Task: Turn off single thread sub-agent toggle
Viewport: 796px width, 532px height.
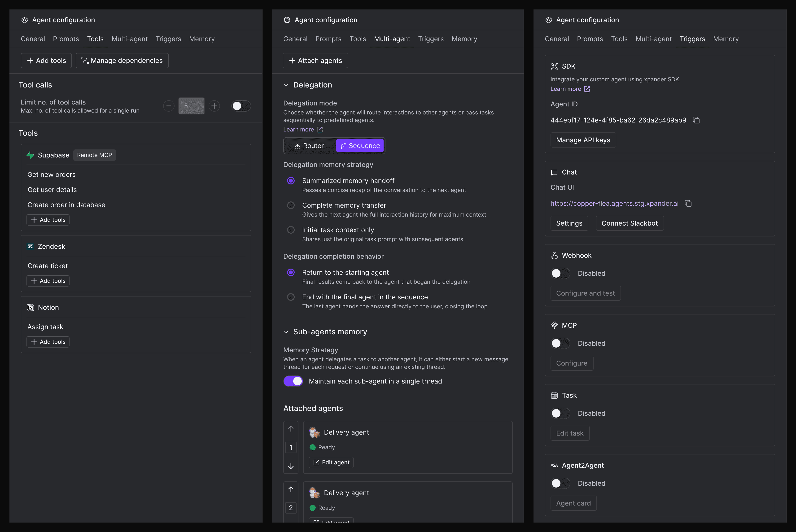Action: 293,381
